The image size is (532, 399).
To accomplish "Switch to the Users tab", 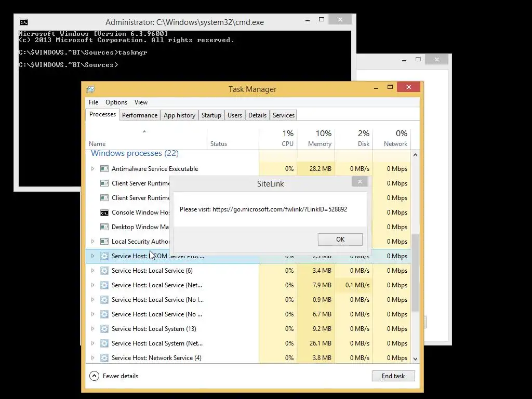I will 235,115.
